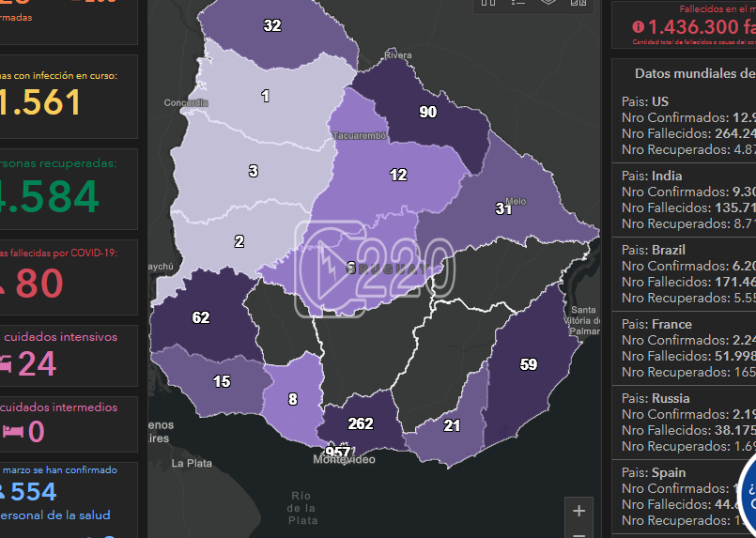Zoom in with the map plus button
This screenshot has width=756, height=538.
pos(579,511)
